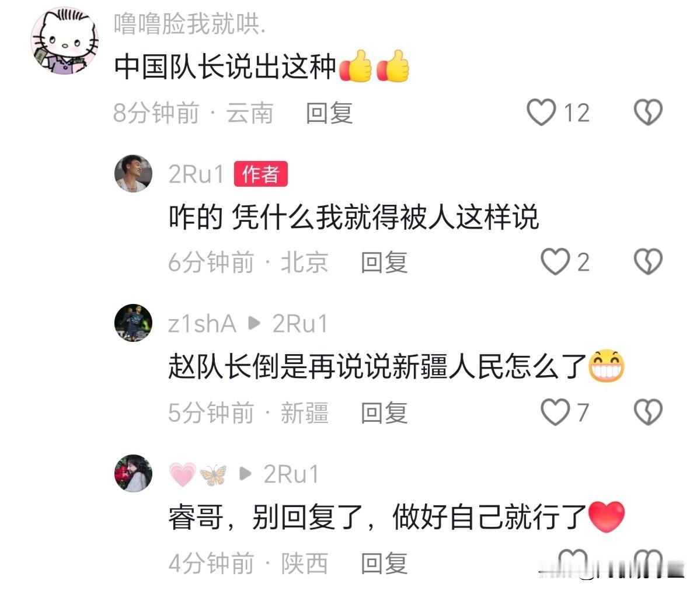The height and width of the screenshot is (594, 700).
Task: Like the Shaanxi user's reply
Action: click(573, 561)
